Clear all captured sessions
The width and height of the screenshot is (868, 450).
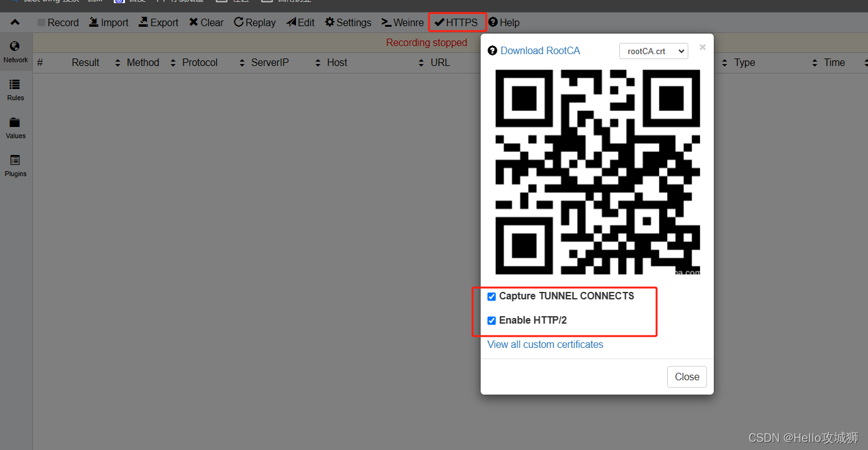click(206, 22)
